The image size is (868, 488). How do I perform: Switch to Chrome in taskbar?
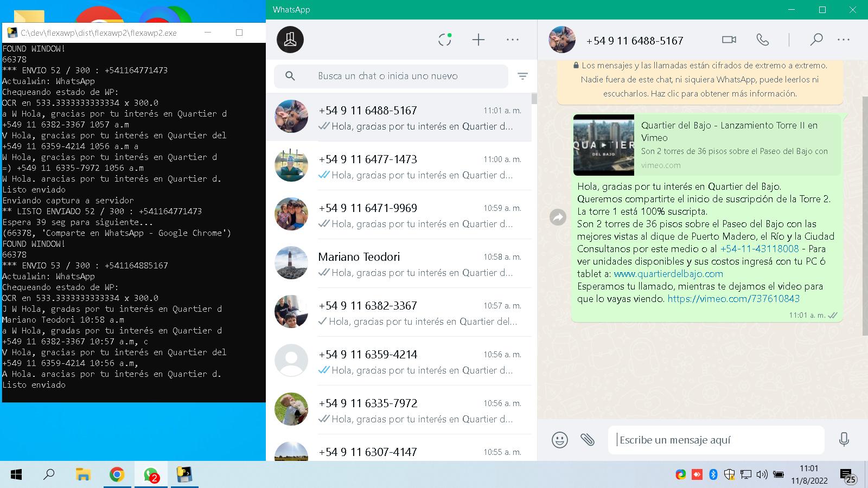click(117, 475)
